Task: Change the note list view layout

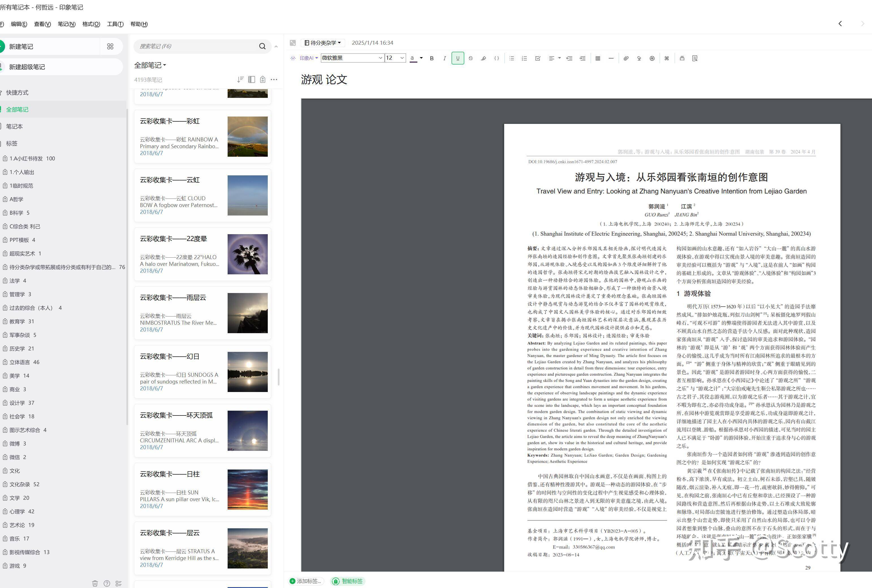Action: point(252,79)
